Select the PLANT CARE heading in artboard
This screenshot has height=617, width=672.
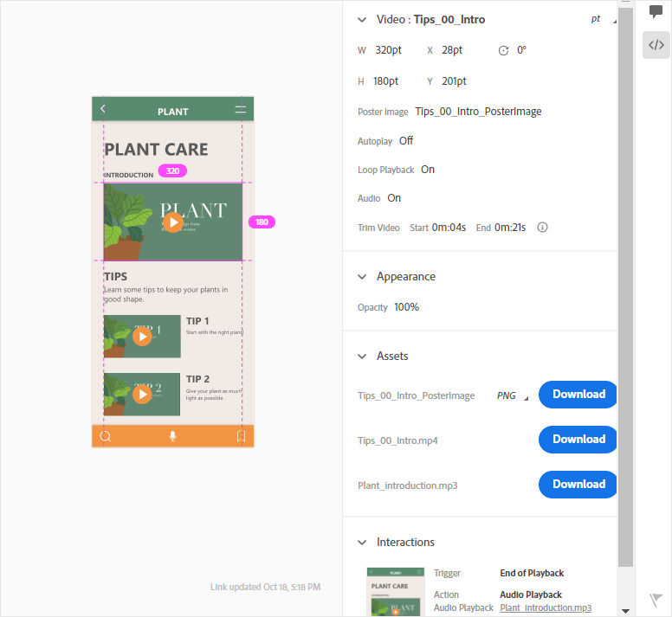tap(156, 150)
